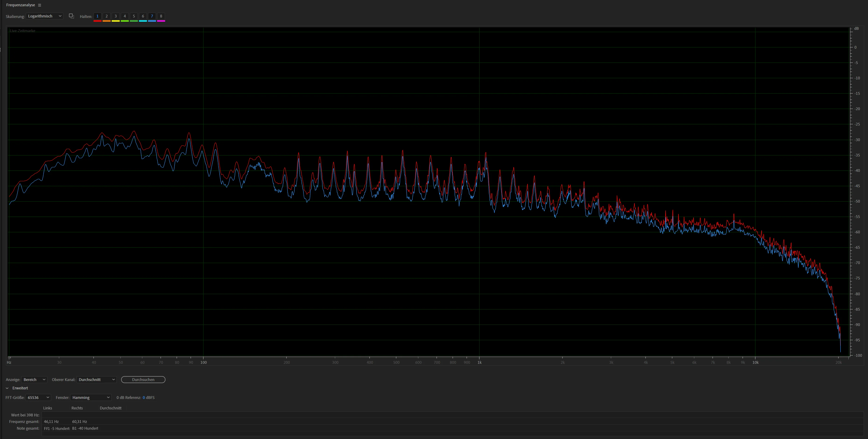868x439 pixels.
Task: Click the Durchschnitt column header
Action: tap(111, 408)
